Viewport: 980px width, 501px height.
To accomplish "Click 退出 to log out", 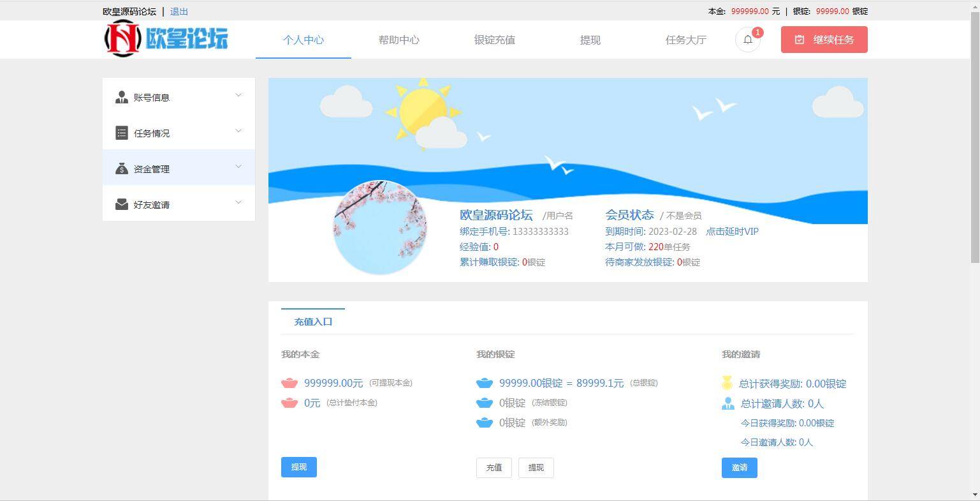I will pos(179,11).
